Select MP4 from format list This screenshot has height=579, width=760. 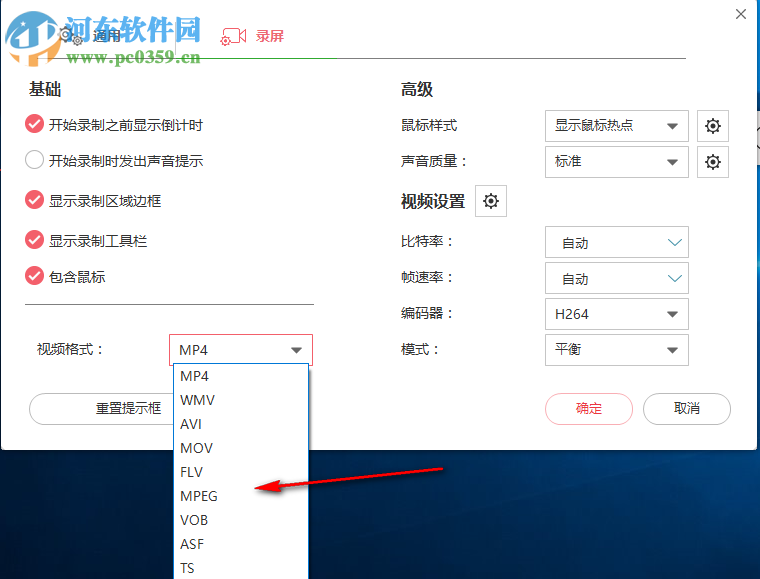(241, 376)
